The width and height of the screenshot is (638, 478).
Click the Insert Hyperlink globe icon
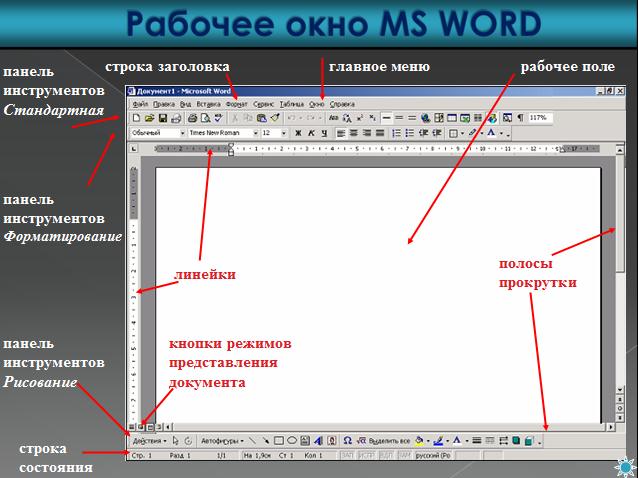(426, 118)
